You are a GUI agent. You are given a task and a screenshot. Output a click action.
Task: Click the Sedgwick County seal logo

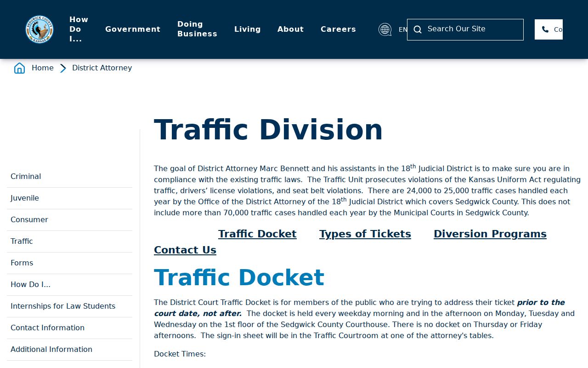(x=40, y=29)
